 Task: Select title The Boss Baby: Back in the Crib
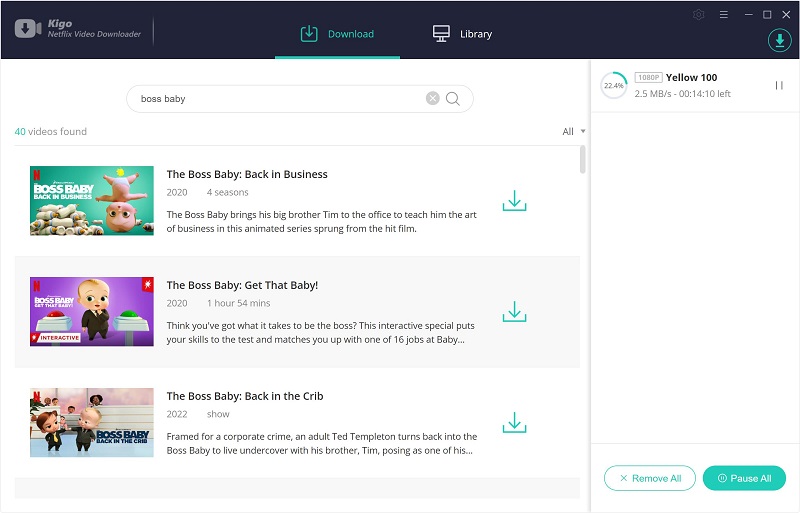point(245,396)
